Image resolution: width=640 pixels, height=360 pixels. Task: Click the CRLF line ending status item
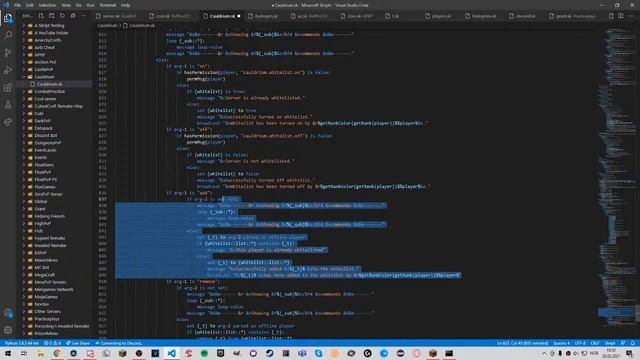tap(595, 343)
